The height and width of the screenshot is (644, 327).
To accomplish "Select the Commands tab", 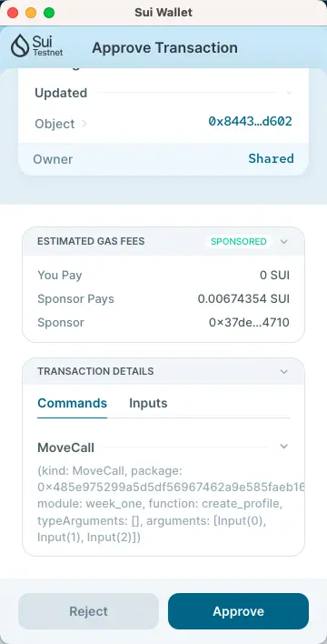I will (72, 403).
